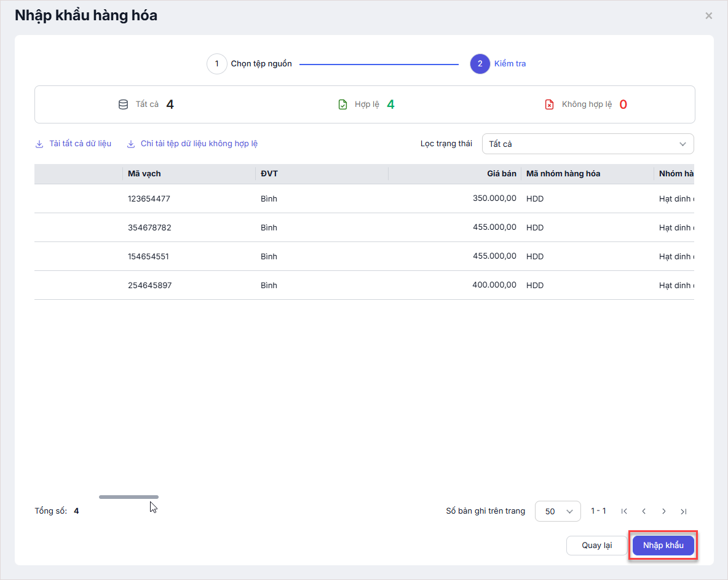
Task: Go to the next page of records
Action: (x=664, y=511)
